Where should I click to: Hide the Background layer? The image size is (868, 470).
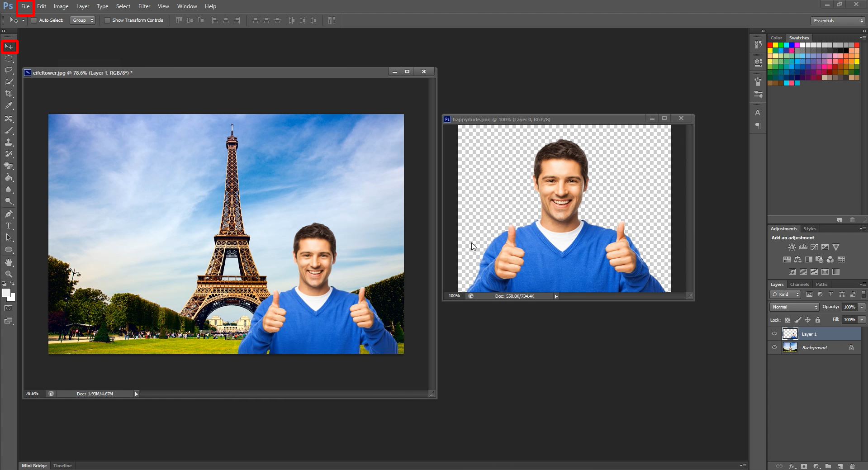pyautogui.click(x=774, y=347)
